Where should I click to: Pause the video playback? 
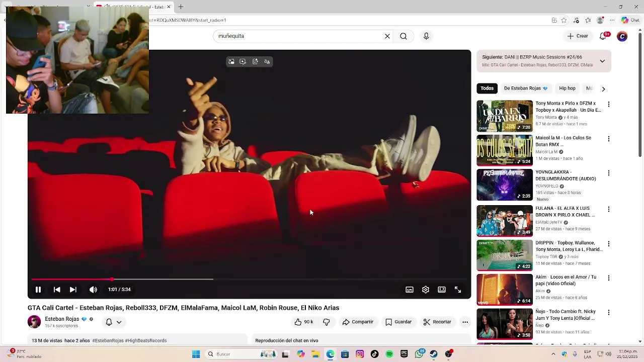pyautogui.click(x=38, y=290)
